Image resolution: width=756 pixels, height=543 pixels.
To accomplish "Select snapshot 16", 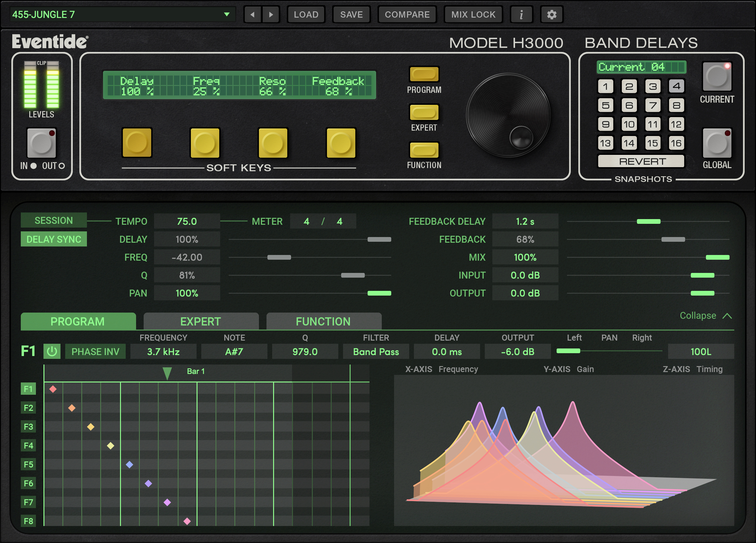I will tap(676, 143).
